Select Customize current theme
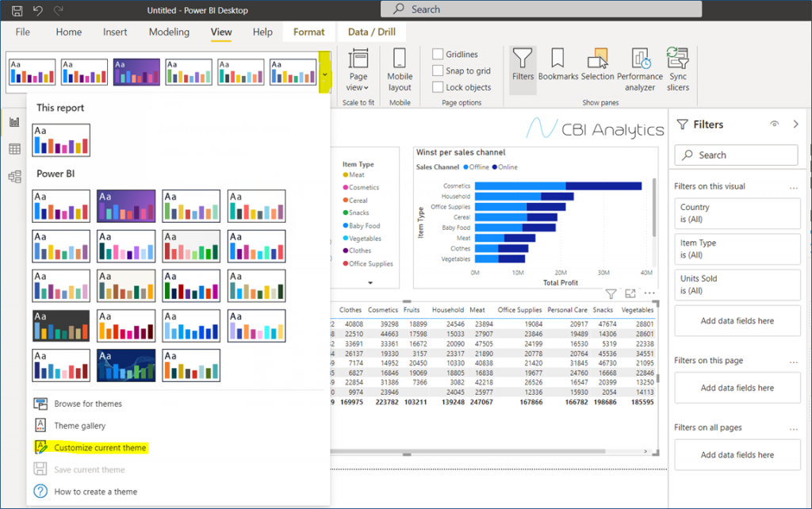812x509 pixels. pyautogui.click(x=100, y=447)
